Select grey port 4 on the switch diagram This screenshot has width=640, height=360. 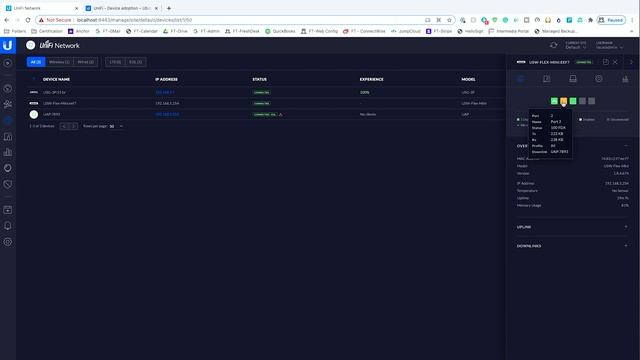point(582,101)
